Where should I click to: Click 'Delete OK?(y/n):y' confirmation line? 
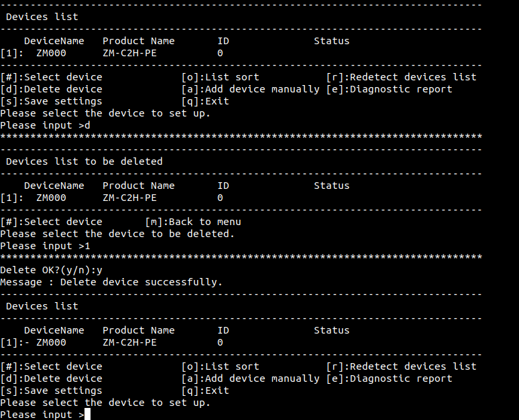tap(52, 270)
